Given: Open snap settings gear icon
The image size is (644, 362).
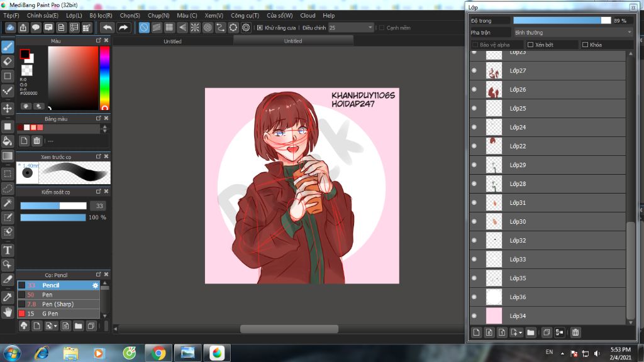Looking at the screenshot, I should (246, 28).
